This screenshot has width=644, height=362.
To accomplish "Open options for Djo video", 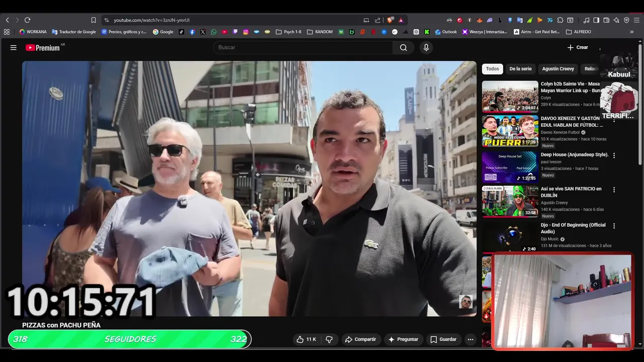I will click(614, 226).
